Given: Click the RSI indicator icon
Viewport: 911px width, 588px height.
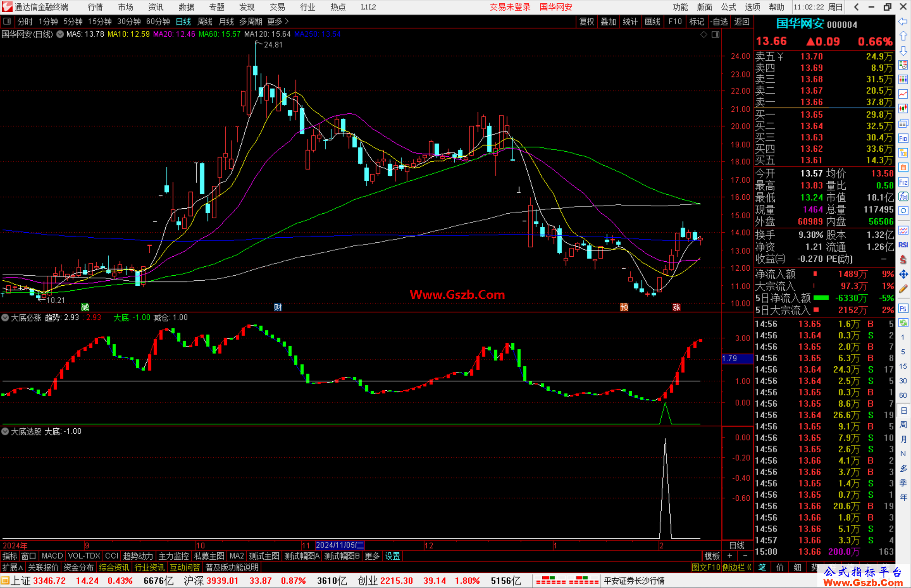Looking at the screenshot, I should 903,245.
